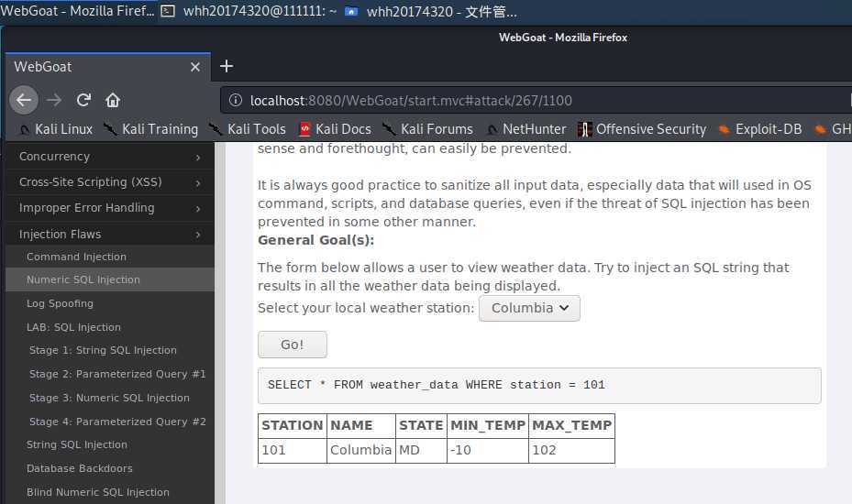Open the weather station Columbia dropdown
852x504 pixels.
point(529,308)
